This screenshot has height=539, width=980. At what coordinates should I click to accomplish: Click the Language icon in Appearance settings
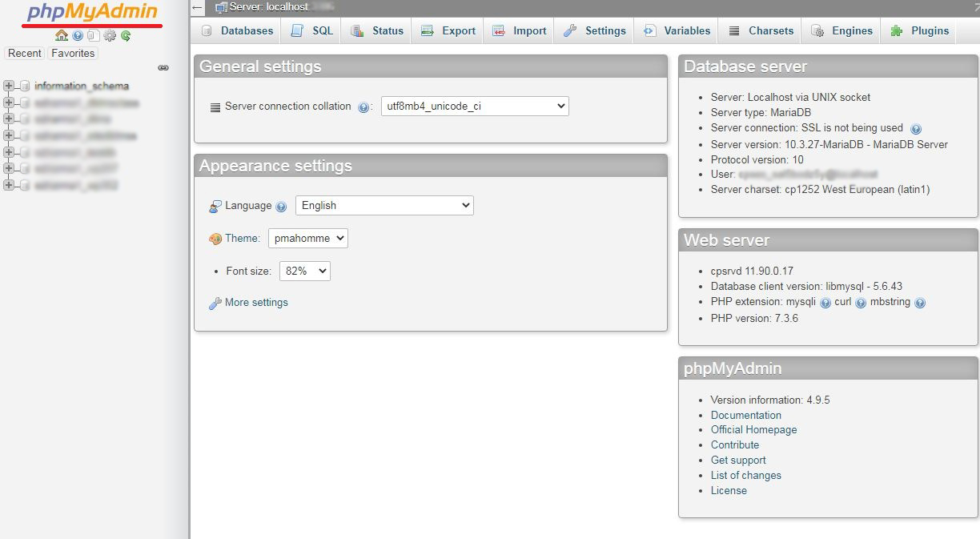click(215, 207)
